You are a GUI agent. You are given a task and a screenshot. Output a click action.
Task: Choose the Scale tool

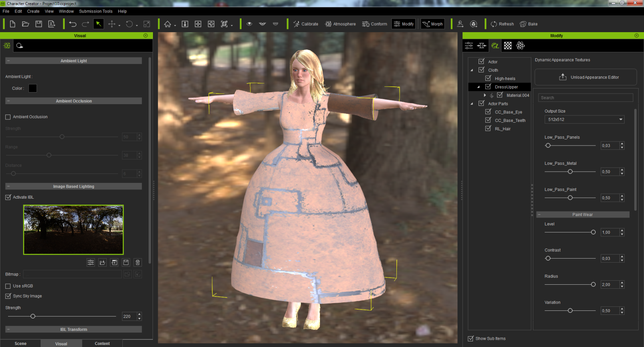coord(147,24)
